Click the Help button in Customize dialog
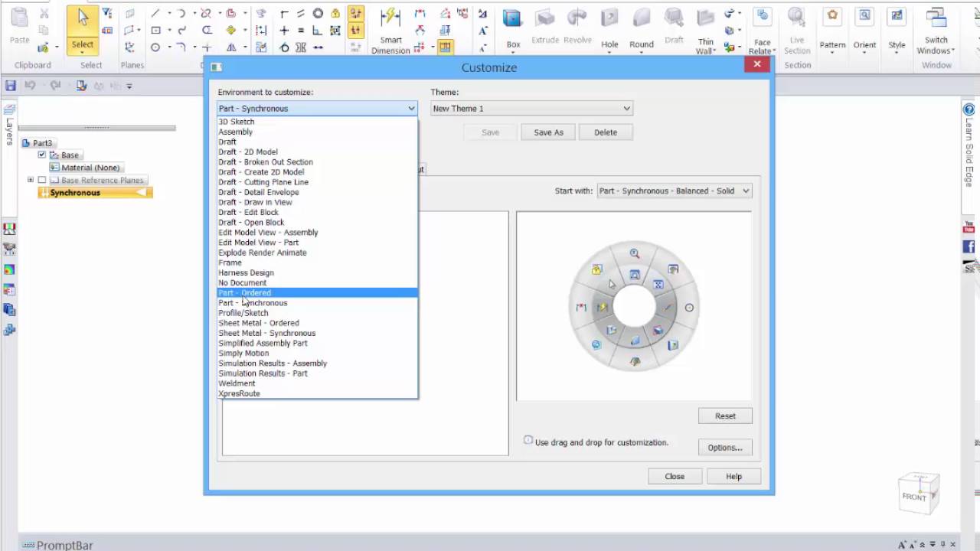The image size is (980, 551). pos(733,476)
